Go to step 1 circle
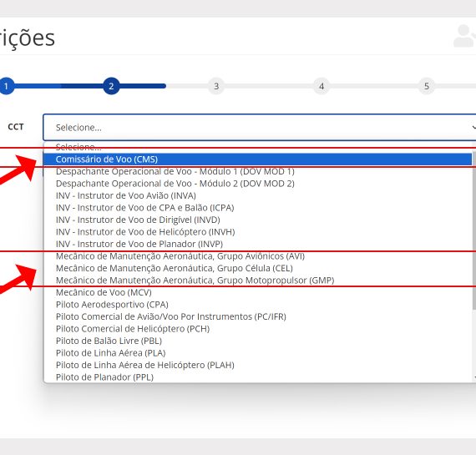 point(6,86)
